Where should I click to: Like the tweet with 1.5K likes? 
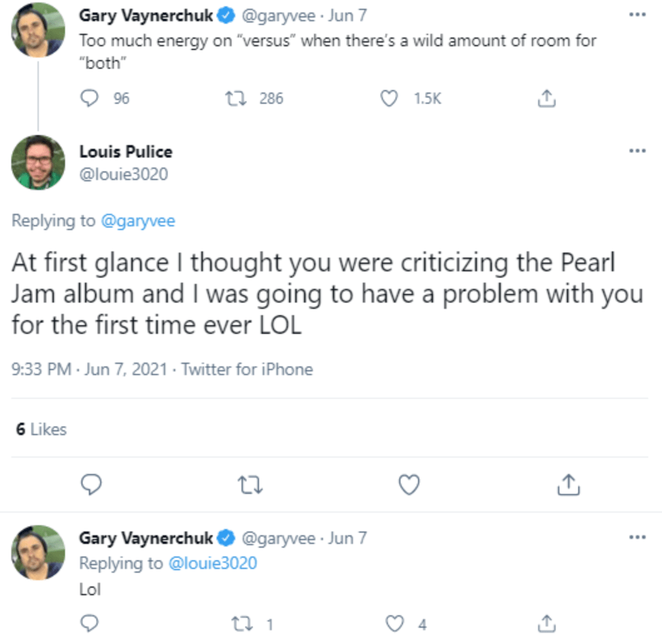390,98
